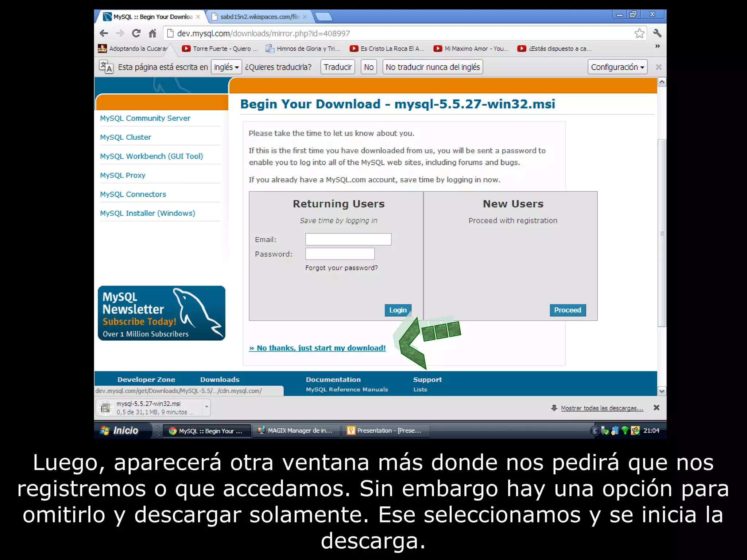The image size is (747, 560).
Task: Bookmark page with the star icon
Action: [639, 34]
